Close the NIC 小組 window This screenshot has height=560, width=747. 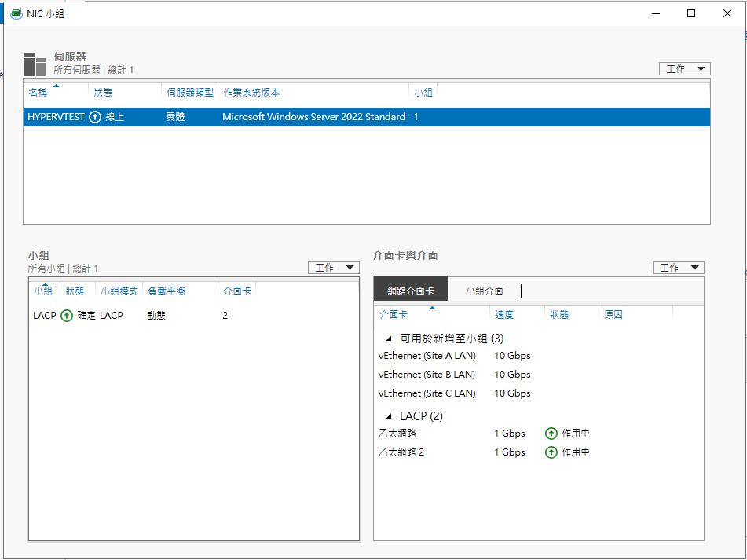(x=727, y=13)
